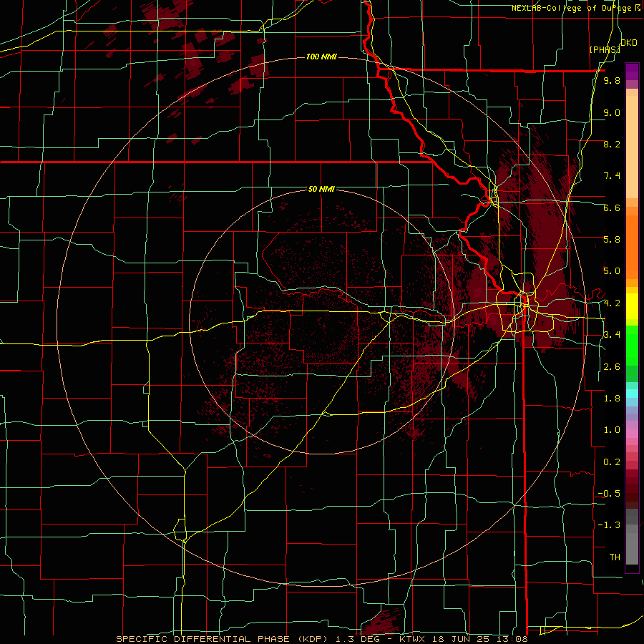This screenshot has width=644, height=644.
Task: Pick the pink color scale segment
Action: point(632,434)
